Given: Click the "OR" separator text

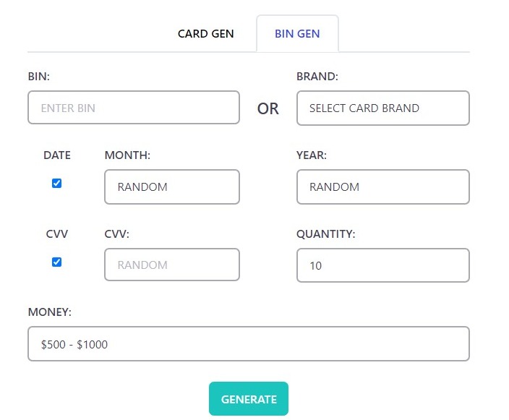Looking at the screenshot, I should click(x=268, y=109).
